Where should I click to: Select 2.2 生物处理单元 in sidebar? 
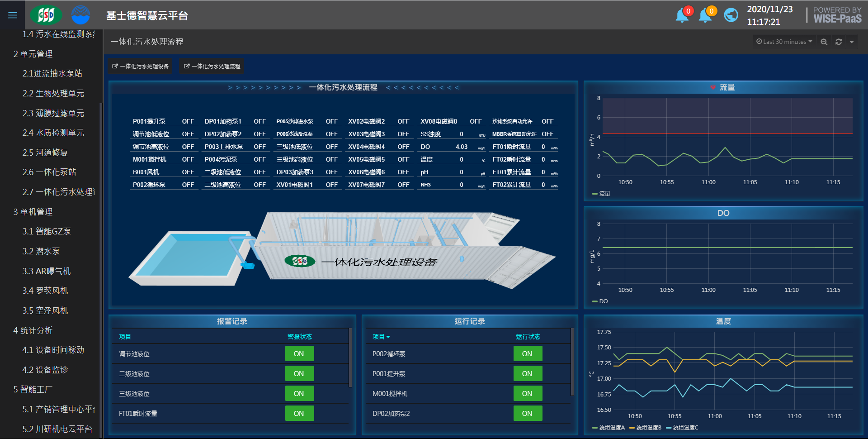coord(53,93)
